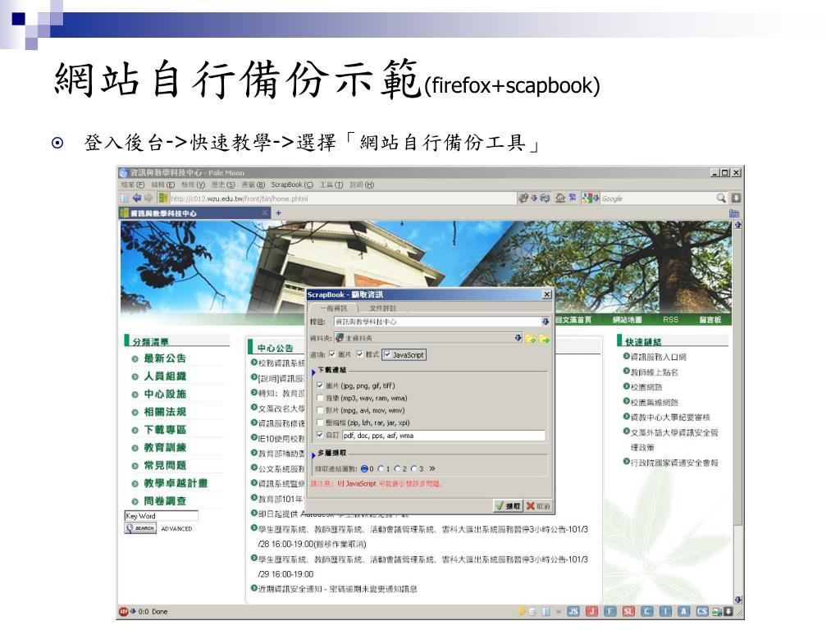Enable video (mpg, avi, mov, wmv) checkbox

point(321,410)
